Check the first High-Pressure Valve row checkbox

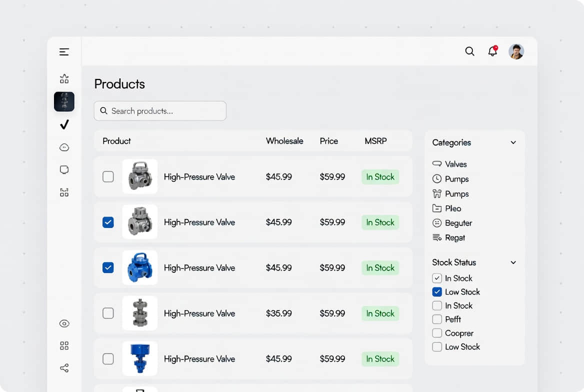pyautogui.click(x=108, y=176)
